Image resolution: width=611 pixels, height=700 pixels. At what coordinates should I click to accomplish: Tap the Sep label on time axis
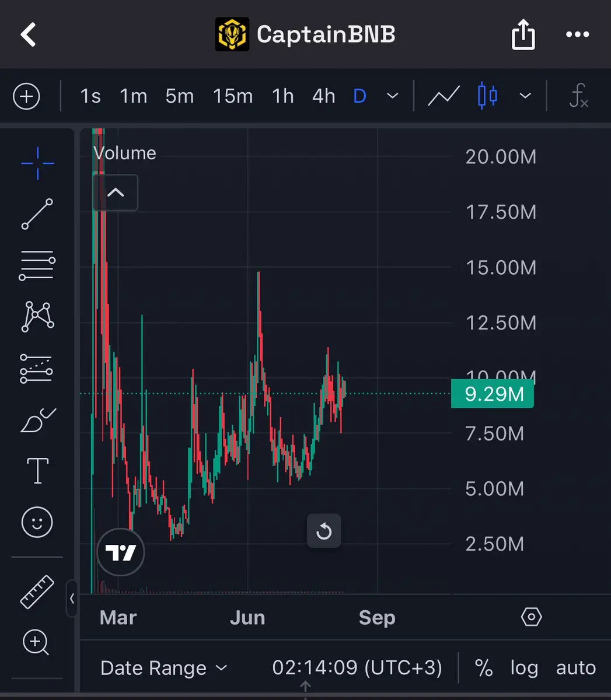[377, 617]
